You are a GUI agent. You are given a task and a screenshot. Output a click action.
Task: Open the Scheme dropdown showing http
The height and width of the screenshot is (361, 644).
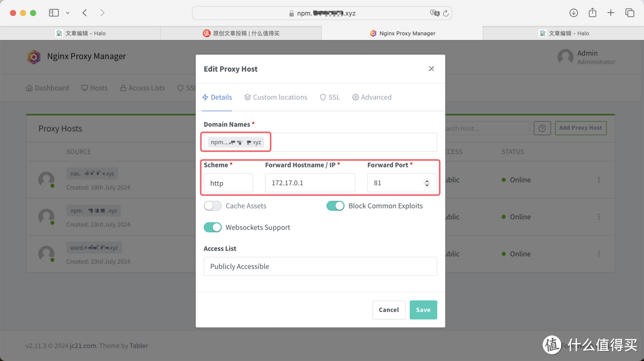click(x=227, y=182)
